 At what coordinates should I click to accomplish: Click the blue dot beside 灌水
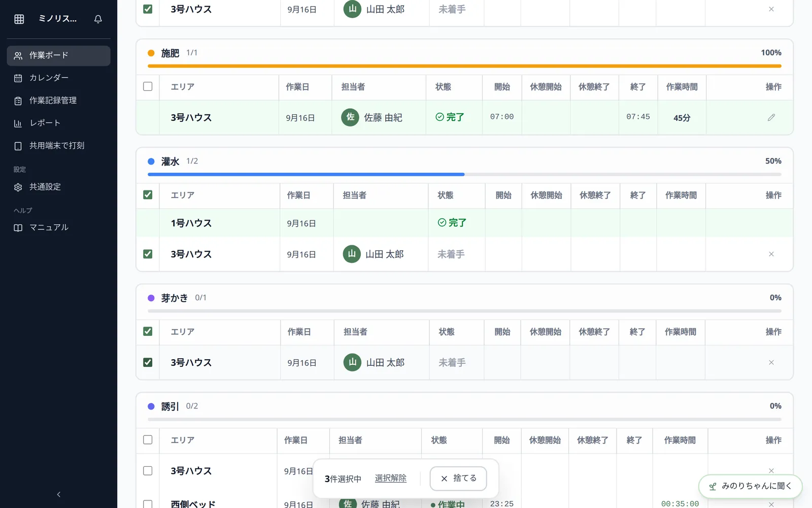click(x=151, y=162)
